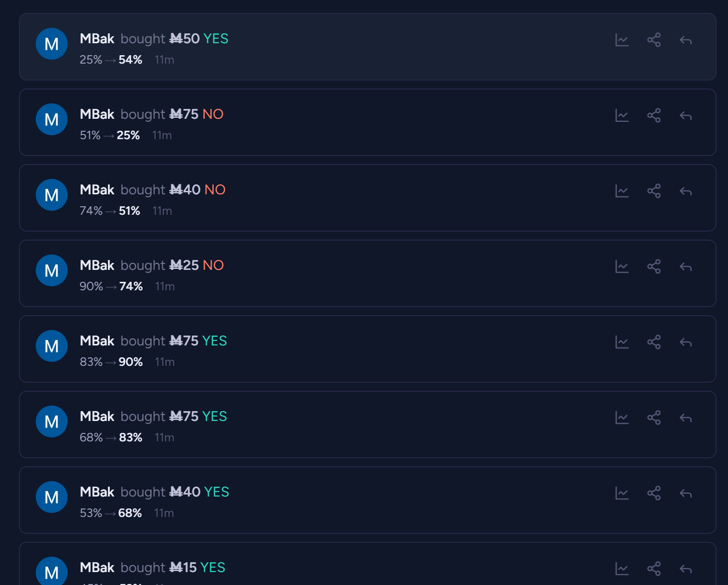Reply to bet moving 83% to 90%
This screenshot has width=728, height=585.
point(686,342)
